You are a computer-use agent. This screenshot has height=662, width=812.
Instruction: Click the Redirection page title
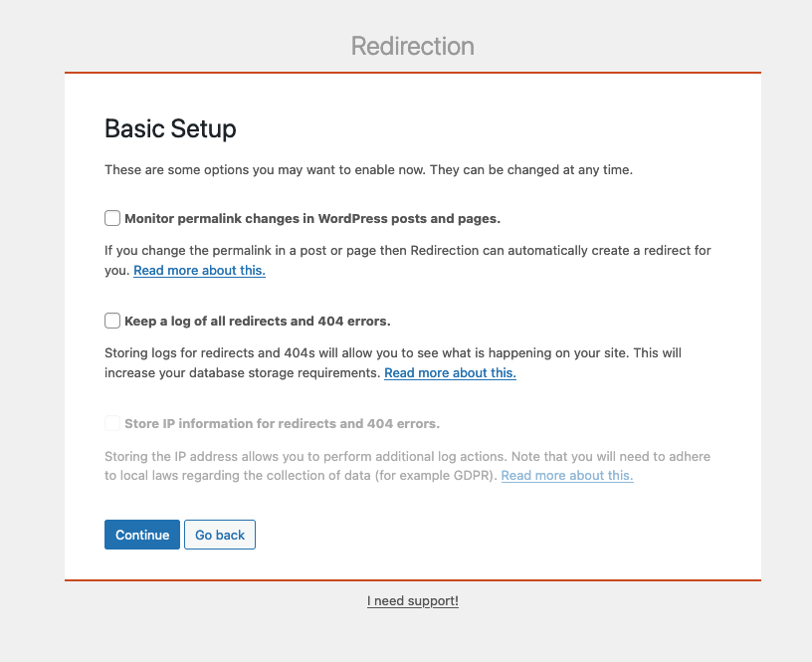(x=413, y=46)
